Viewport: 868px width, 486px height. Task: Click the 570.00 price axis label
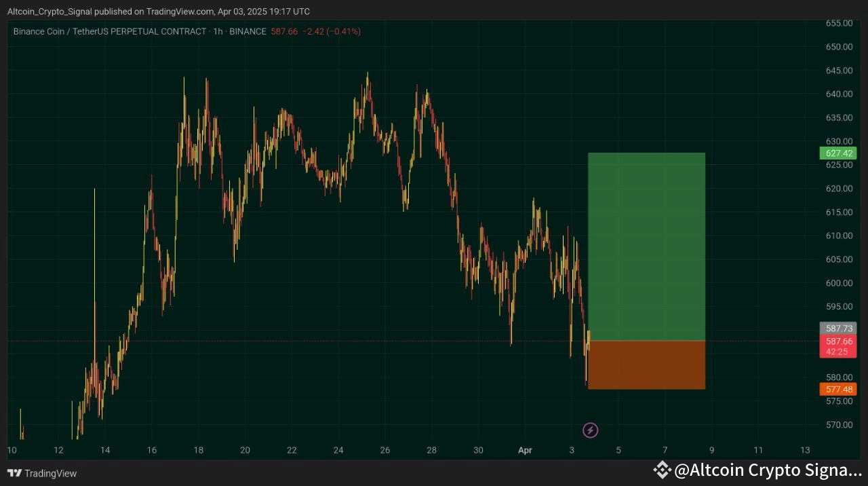tap(839, 425)
